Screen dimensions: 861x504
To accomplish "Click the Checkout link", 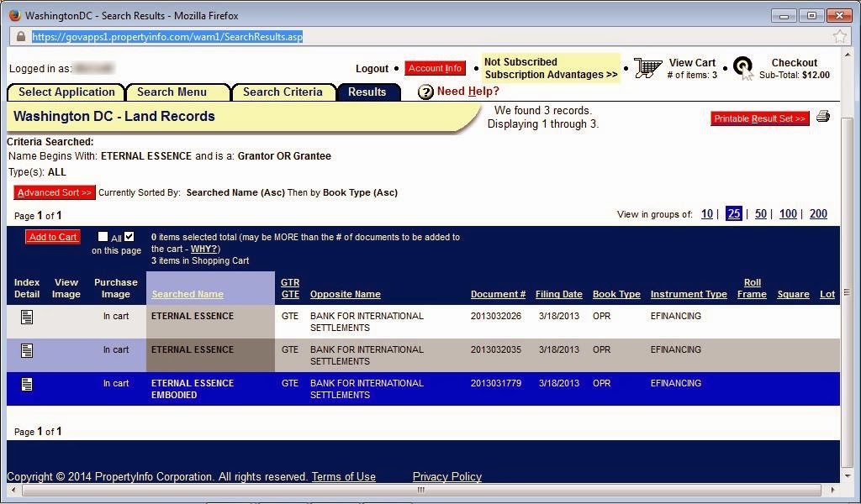I will point(794,63).
